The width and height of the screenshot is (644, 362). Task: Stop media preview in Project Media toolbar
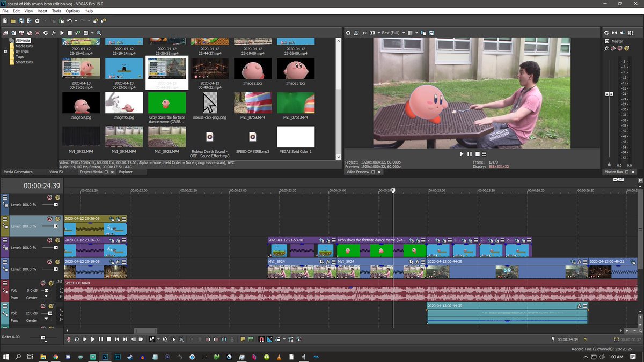(x=70, y=33)
